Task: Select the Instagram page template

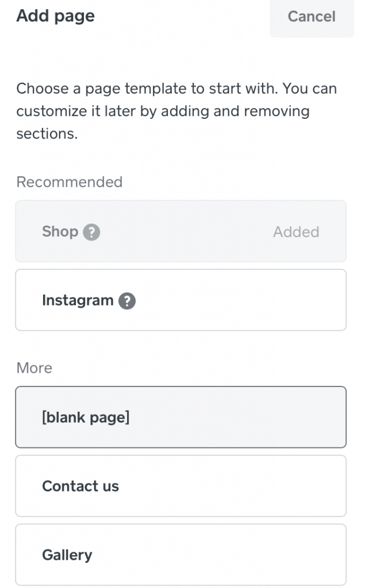Action: [181, 300]
